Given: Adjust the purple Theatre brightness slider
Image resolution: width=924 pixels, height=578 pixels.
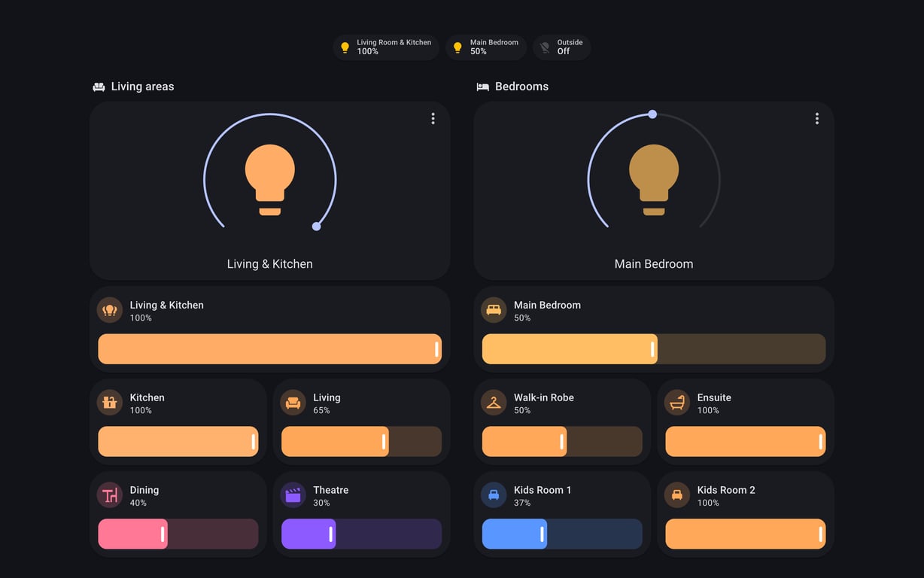Looking at the screenshot, I should click(362, 534).
